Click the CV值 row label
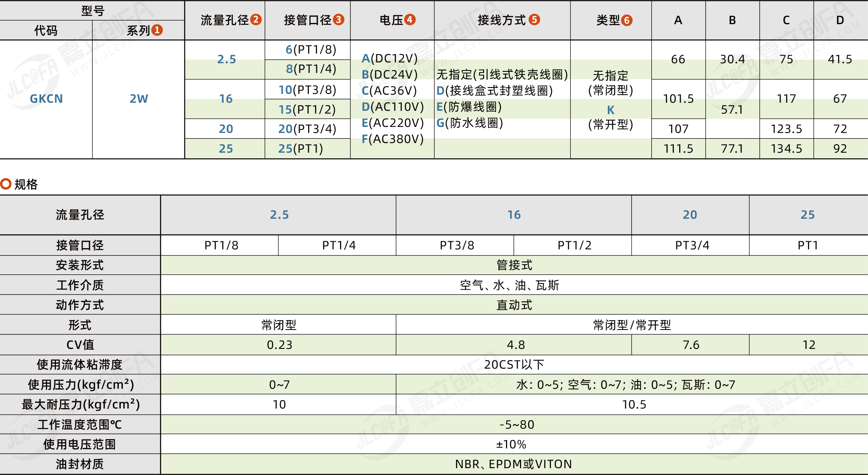This screenshot has width=868, height=475. point(80,345)
